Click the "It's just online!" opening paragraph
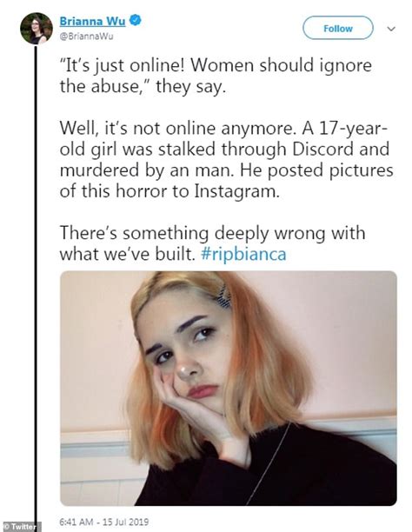Image resolution: width=412 pixels, height=532 pixels. 216,76
